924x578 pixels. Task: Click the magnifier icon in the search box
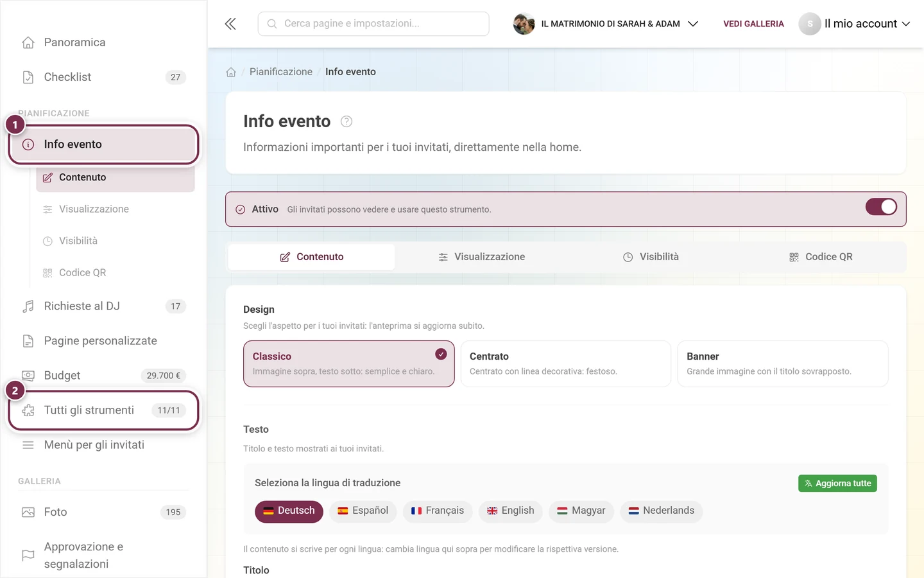[x=272, y=24]
